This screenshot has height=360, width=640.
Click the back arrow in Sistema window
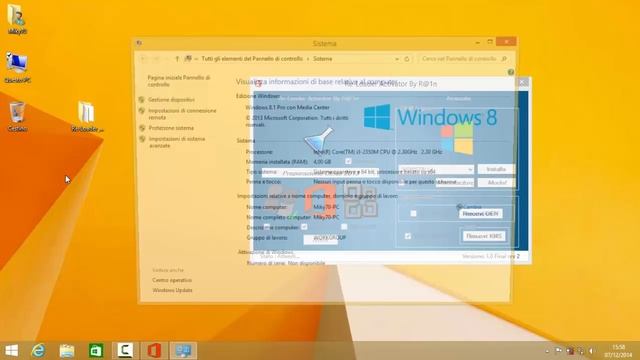tap(144, 59)
